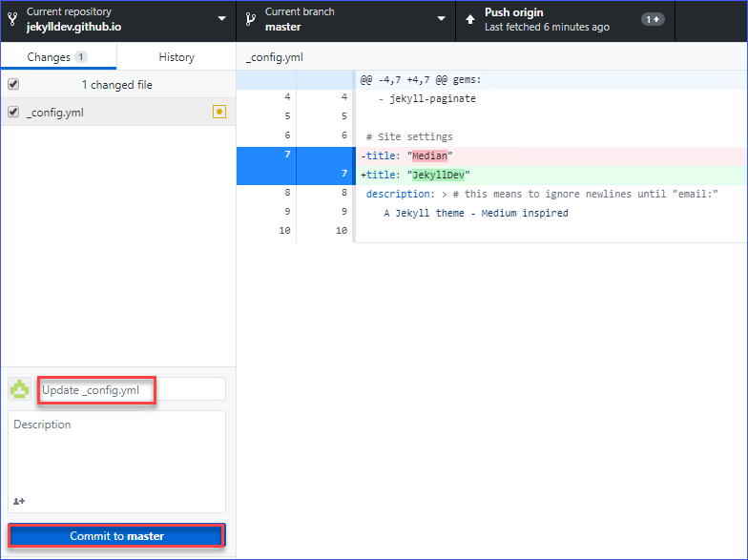Click into the Description text area

[x=116, y=462]
